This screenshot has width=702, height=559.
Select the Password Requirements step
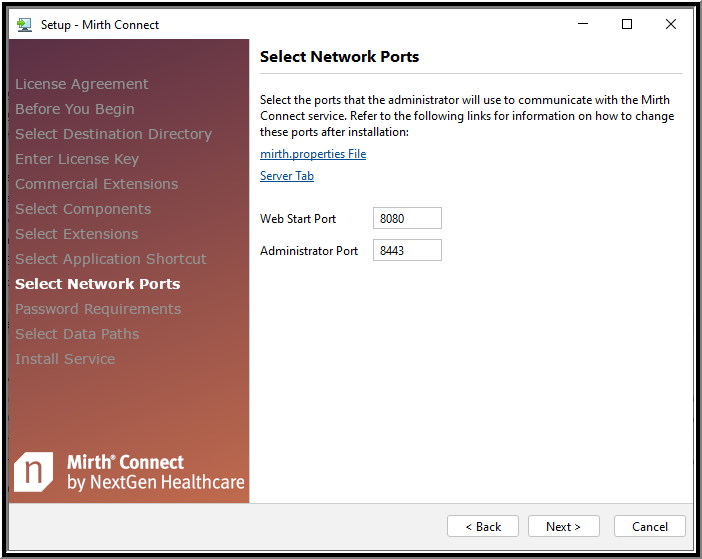coord(98,309)
